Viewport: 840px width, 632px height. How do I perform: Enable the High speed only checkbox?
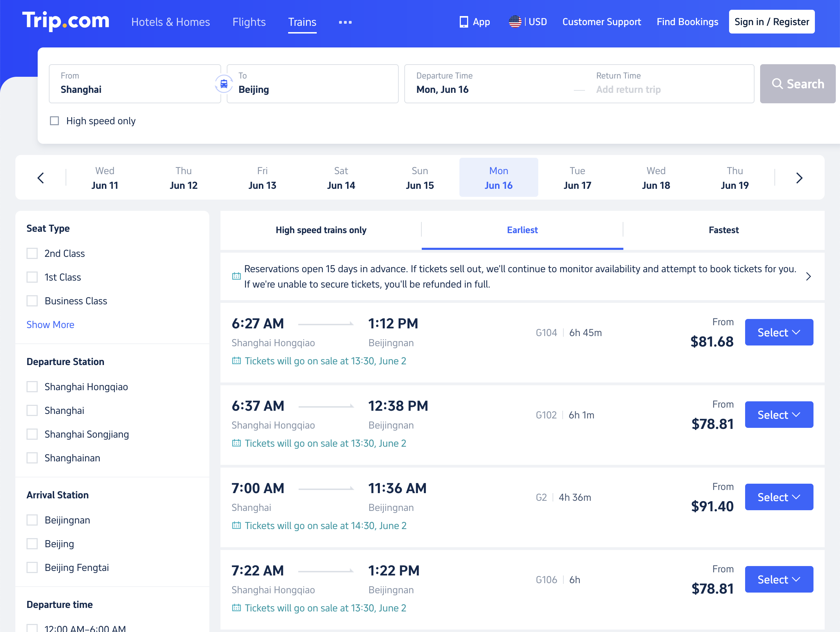point(55,121)
